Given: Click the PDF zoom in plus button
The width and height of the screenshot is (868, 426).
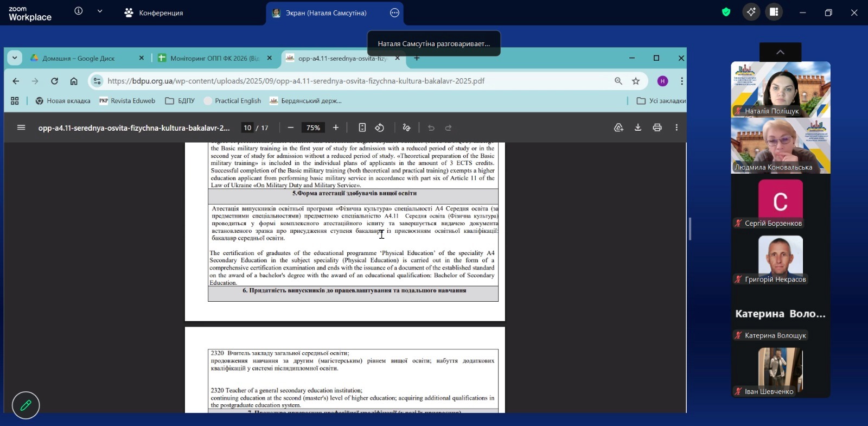Looking at the screenshot, I should point(336,128).
